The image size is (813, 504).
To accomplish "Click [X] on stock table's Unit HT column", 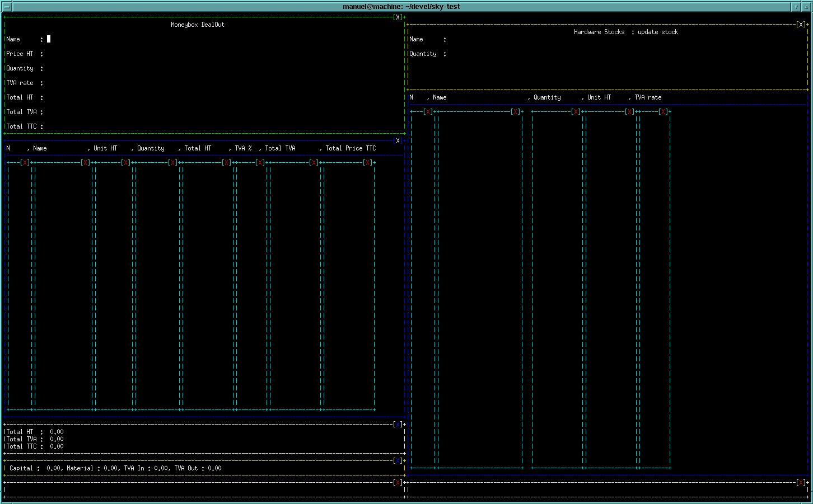I will (629, 112).
